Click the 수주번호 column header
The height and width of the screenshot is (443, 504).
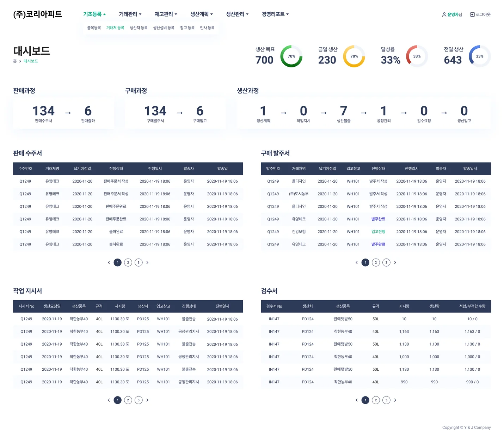(25, 169)
